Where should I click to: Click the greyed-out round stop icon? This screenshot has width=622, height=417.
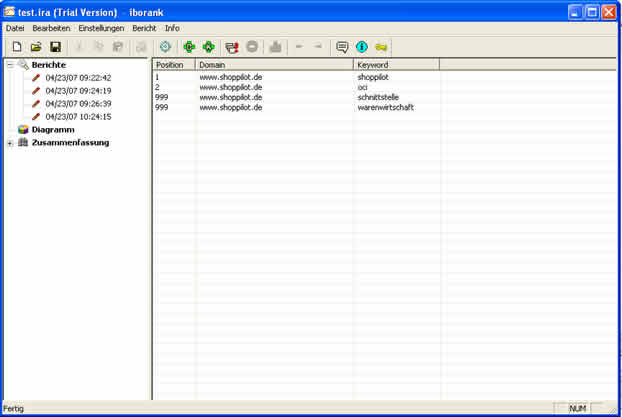coord(252,47)
